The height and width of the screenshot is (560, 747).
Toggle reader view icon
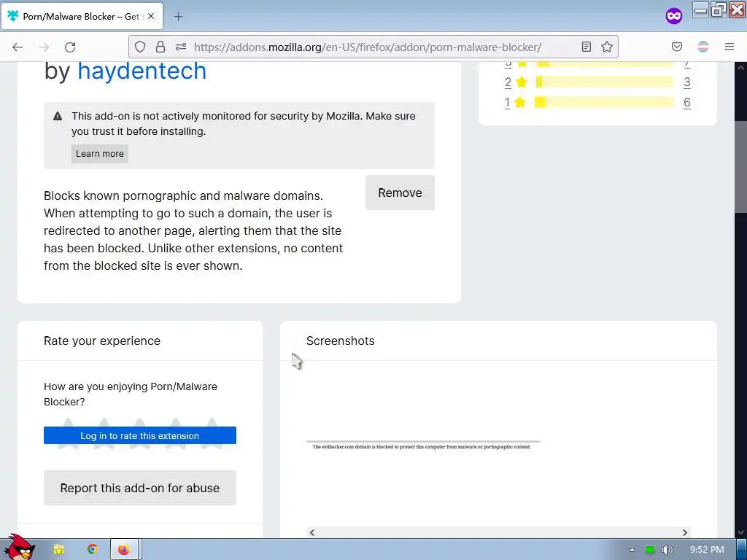tap(587, 47)
